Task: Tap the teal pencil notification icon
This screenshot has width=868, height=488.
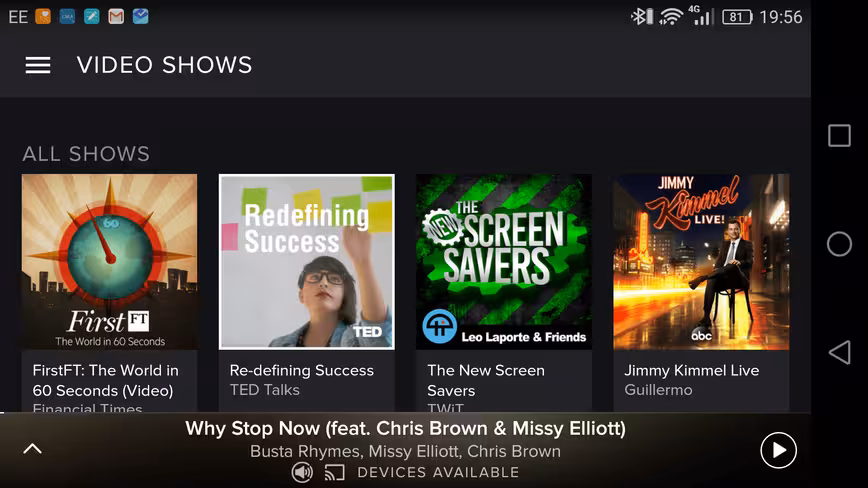Action: (92, 17)
